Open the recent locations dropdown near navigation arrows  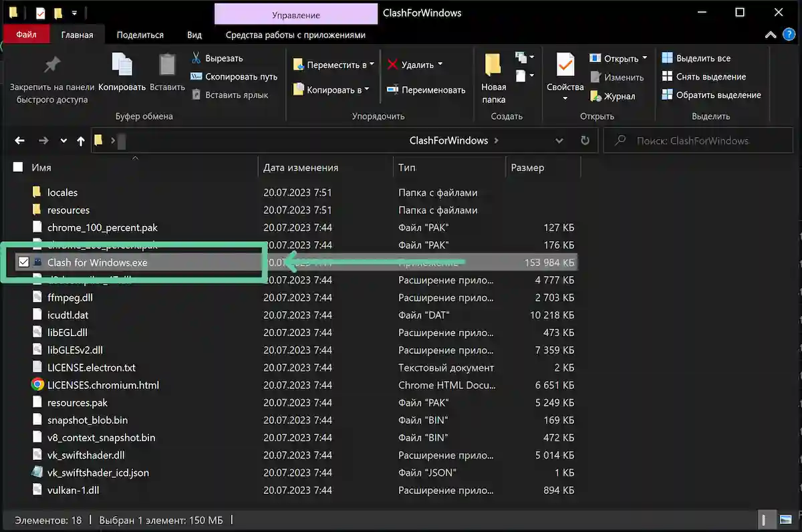click(x=63, y=141)
